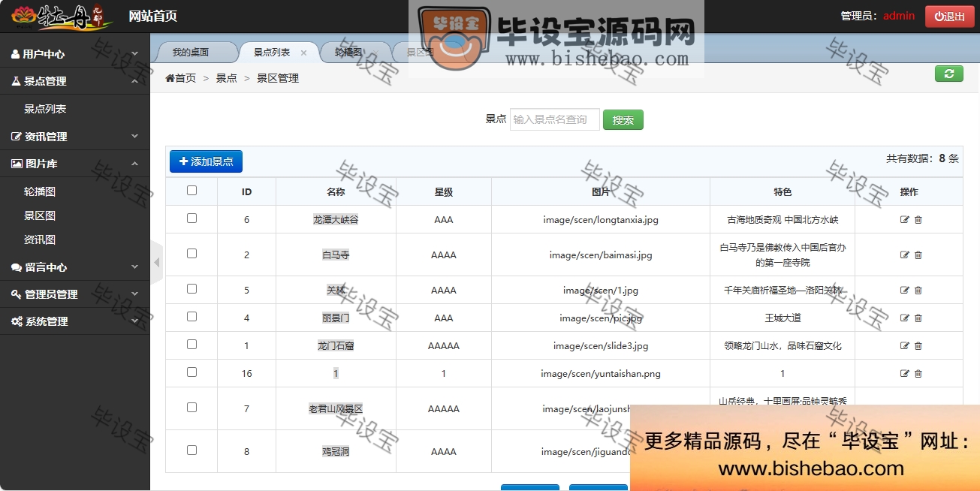Toggle the select-all checkbox in the table header

click(191, 191)
